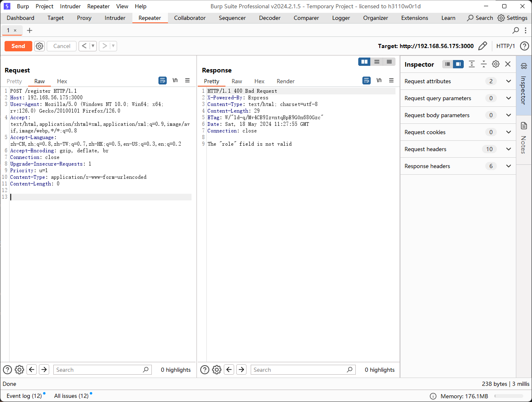The width and height of the screenshot is (532, 402).
Task: Open request search settings gear
Action: [19, 370]
